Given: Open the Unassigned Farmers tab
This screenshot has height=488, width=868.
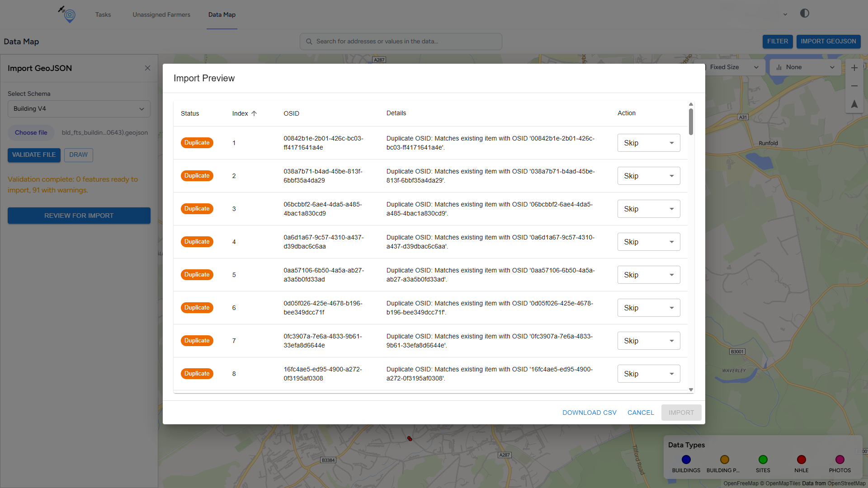Looking at the screenshot, I should (161, 14).
